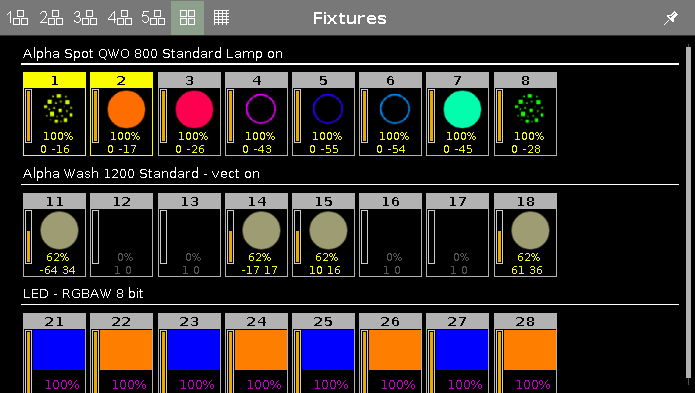The width and height of the screenshot is (695, 393).
Task: Select fixture 7 with teal beam
Action: pyautogui.click(x=457, y=114)
